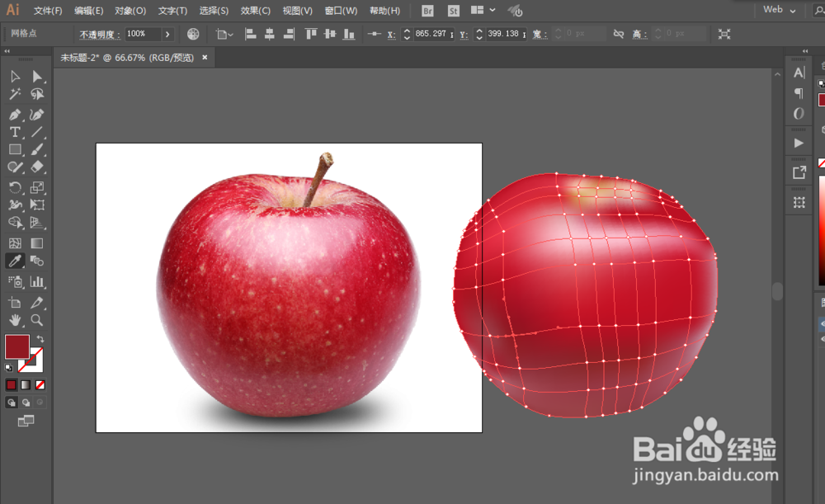
Task: Enable Draw Normal mode
Action: pyautogui.click(x=11, y=403)
